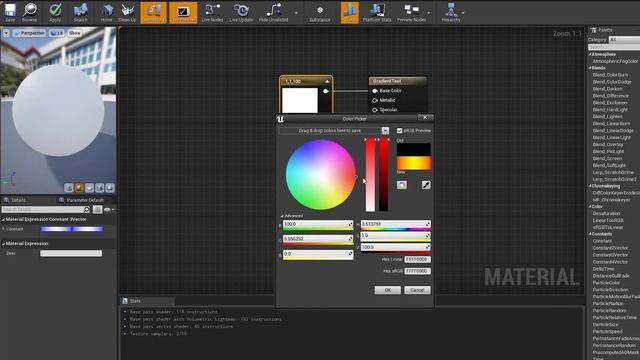Click the green channel value field
Viewport: 640px width, 360px height.
coord(318,239)
